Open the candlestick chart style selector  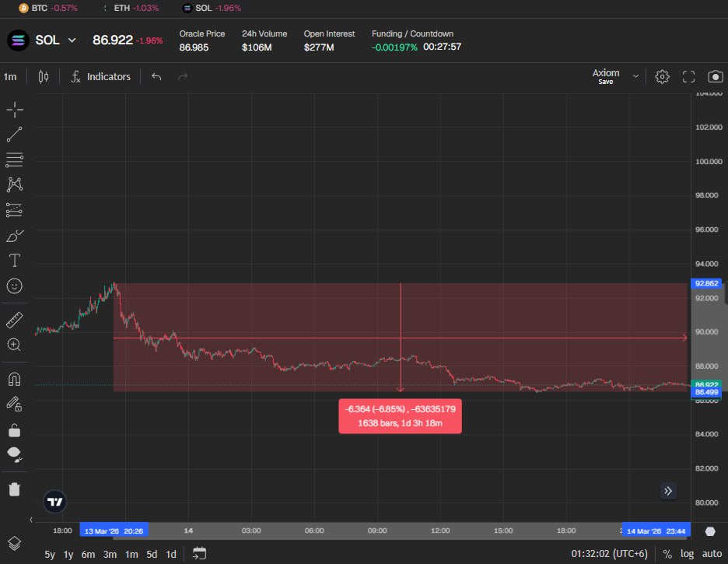[x=44, y=76]
